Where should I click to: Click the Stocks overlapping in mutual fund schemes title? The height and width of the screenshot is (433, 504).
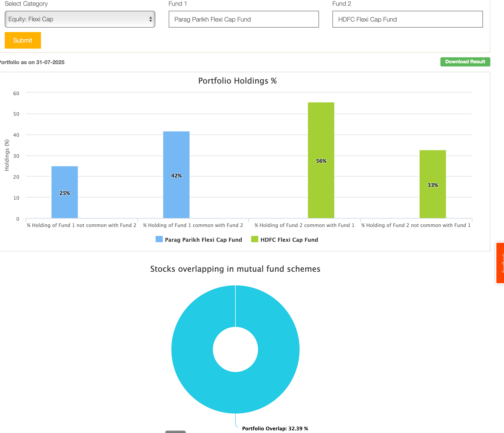click(x=235, y=269)
